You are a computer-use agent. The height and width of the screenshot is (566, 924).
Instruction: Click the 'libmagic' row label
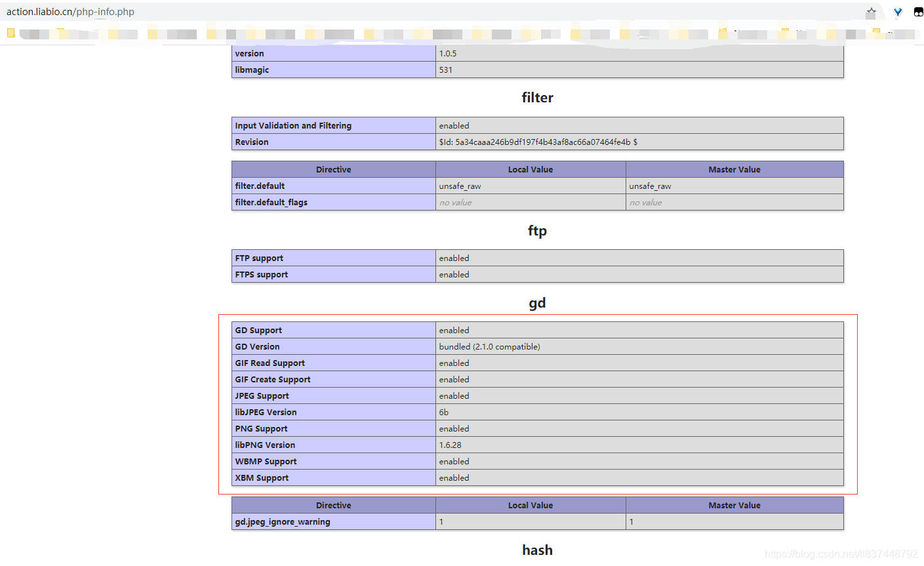tap(252, 70)
